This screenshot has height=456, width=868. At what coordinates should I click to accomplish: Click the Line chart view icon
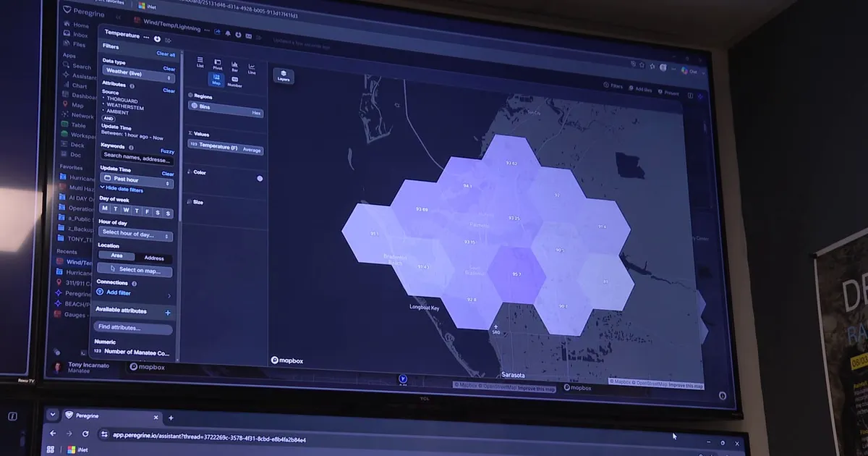click(x=252, y=68)
